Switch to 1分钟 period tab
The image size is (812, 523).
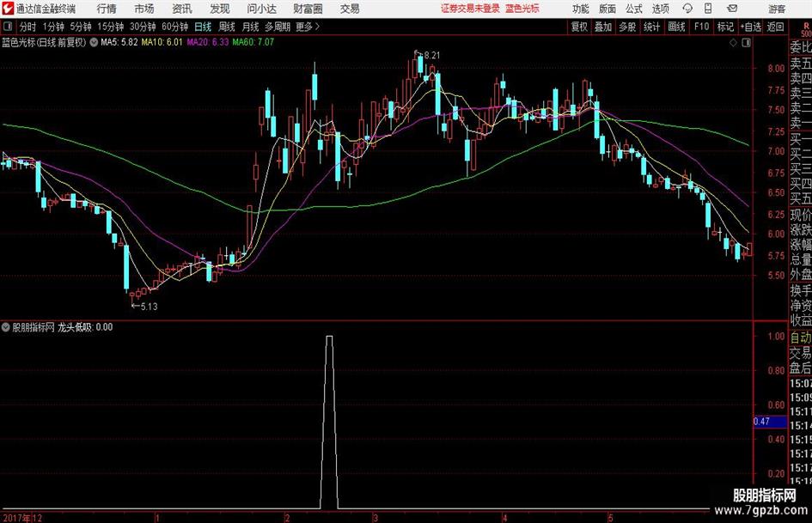pyautogui.click(x=52, y=27)
